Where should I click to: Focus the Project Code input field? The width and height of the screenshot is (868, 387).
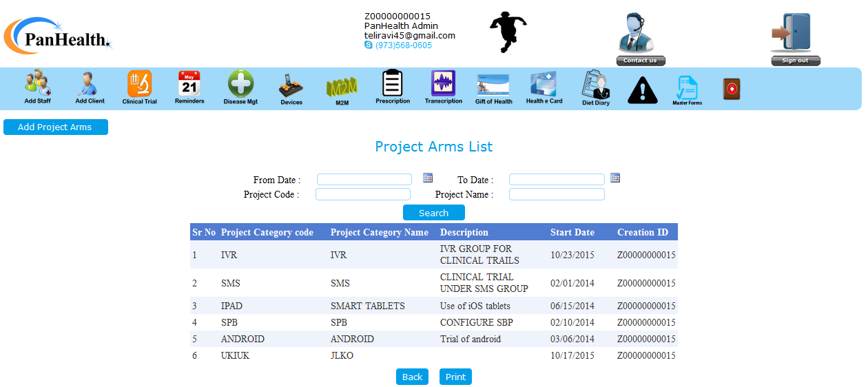coord(362,194)
